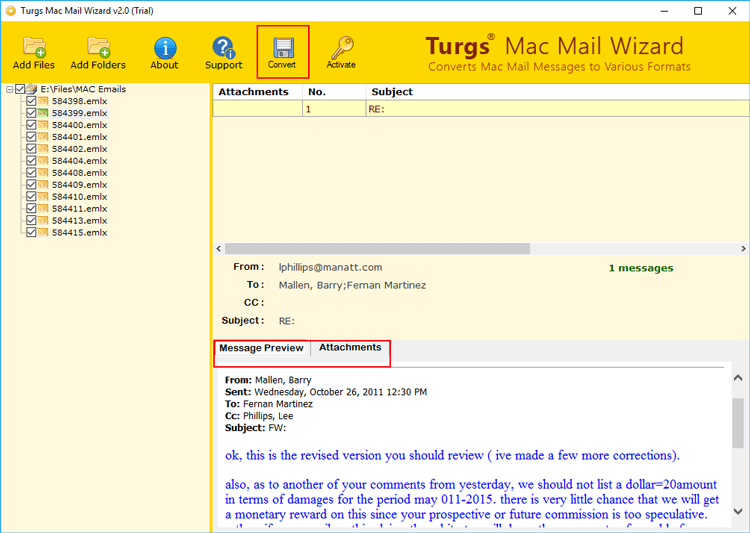Click the Activate key icon
750x533 pixels.
tap(342, 47)
